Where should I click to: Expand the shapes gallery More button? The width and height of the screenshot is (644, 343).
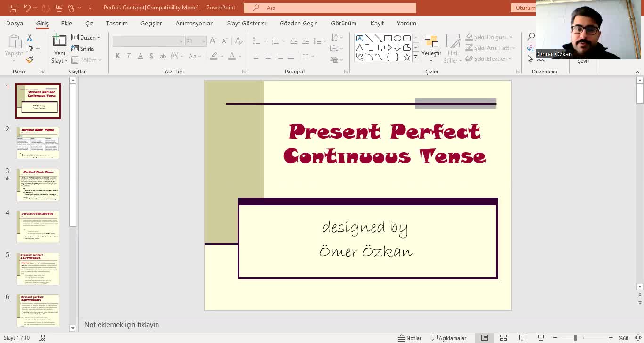click(415, 57)
